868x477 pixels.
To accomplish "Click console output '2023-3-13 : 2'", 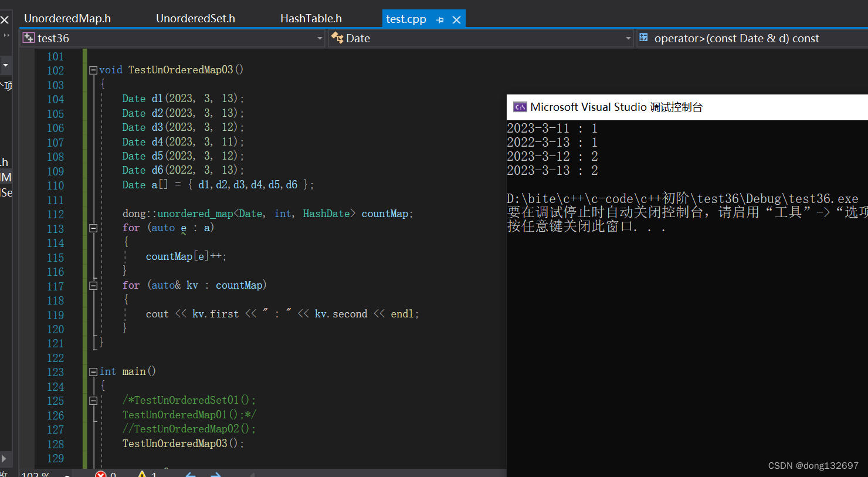I will click(x=552, y=171).
